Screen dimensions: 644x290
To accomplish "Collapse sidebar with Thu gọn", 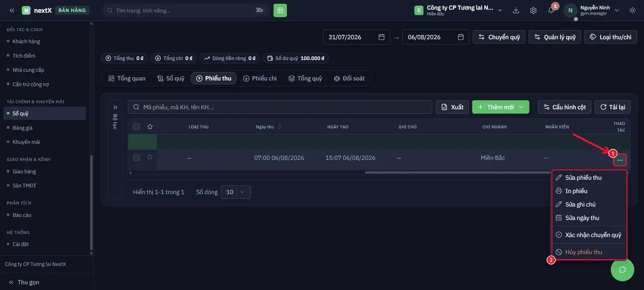I will [24, 282].
